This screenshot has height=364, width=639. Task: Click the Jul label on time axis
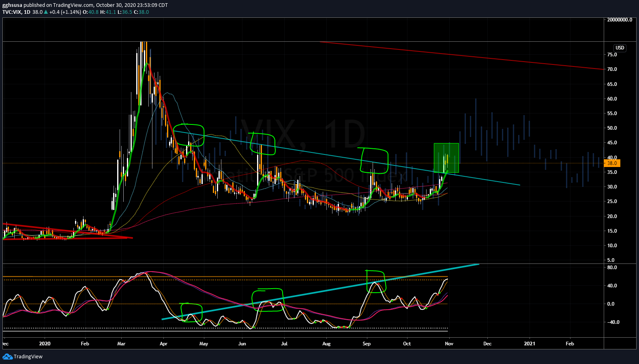[x=284, y=344]
